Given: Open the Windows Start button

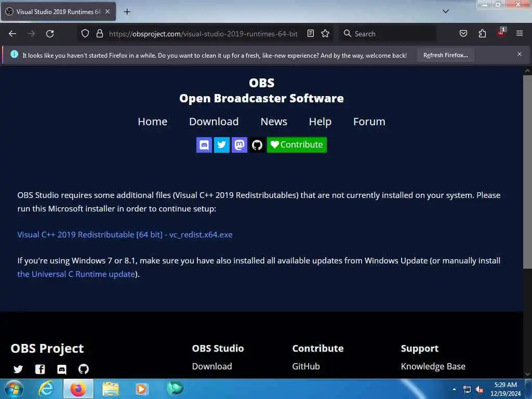Looking at the screenshot, I should point(14,389).
